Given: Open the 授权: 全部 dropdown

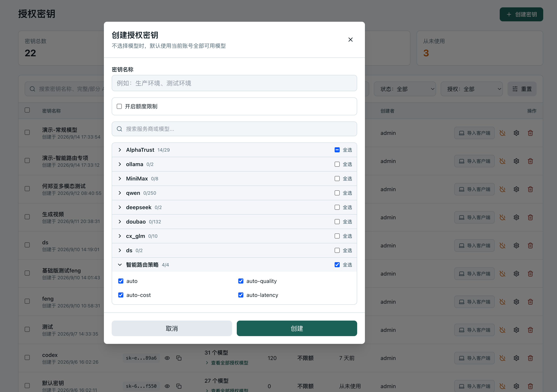Looking at the screenshot, I should click(471, 89).
